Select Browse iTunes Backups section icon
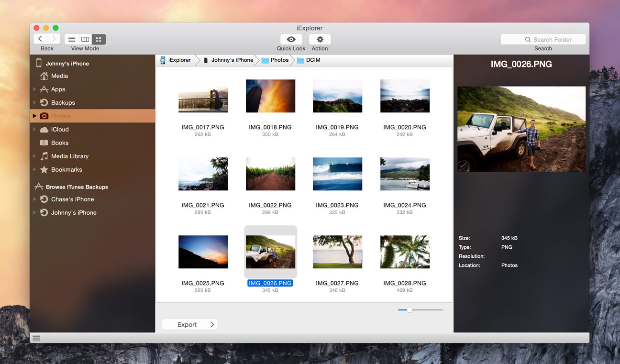620x364 pixels. point(39,187)
